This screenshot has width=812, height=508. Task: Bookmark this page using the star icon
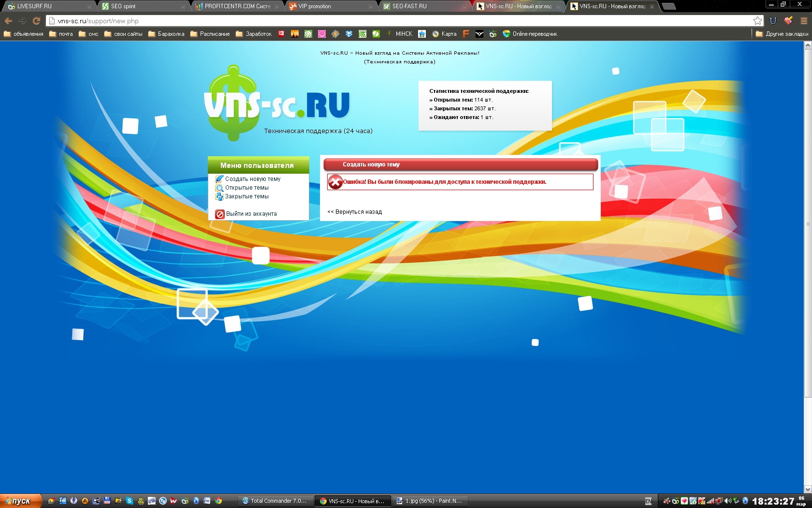click(757, 21)
